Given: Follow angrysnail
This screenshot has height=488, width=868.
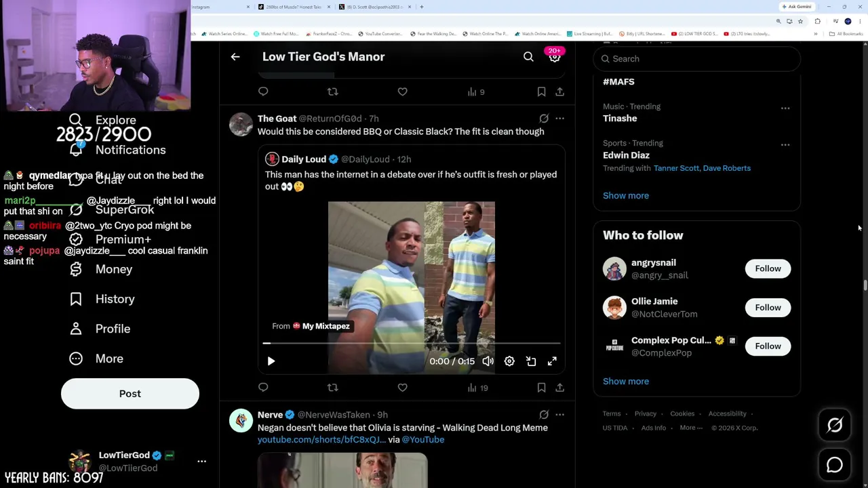Looking at the screenshot, I should coord(768,269).
